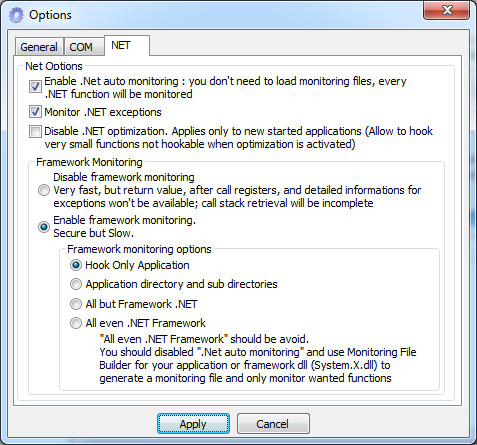Click the Options gear icon in title bar
This screenshot has height=445, width=477.
[x=16, y=15]
